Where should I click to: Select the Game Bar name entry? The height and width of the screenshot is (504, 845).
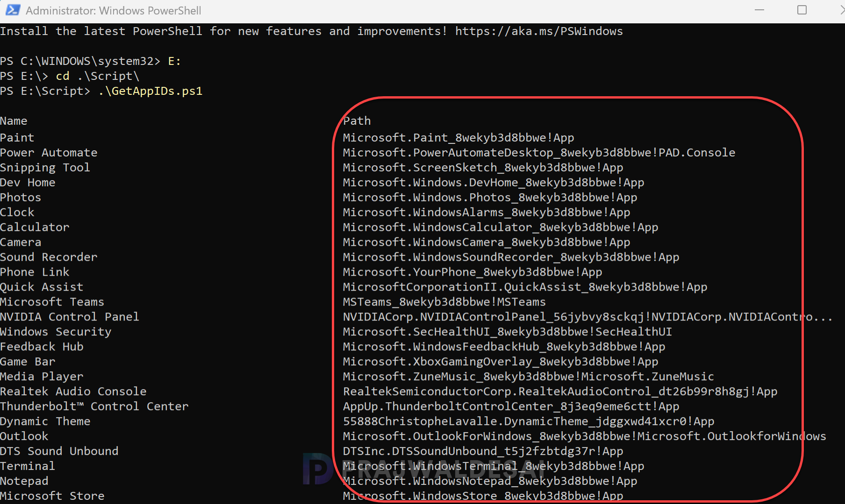point(28,362)
